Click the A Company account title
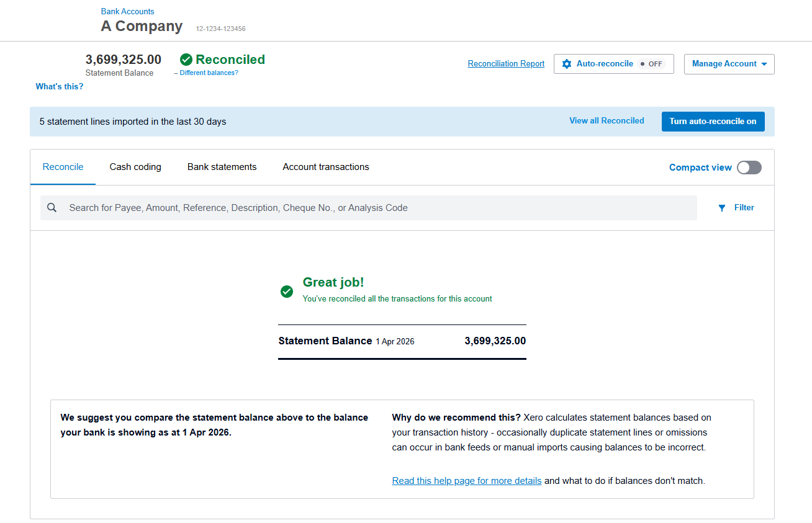Viewport: 812px width, 523px height. 142,26
